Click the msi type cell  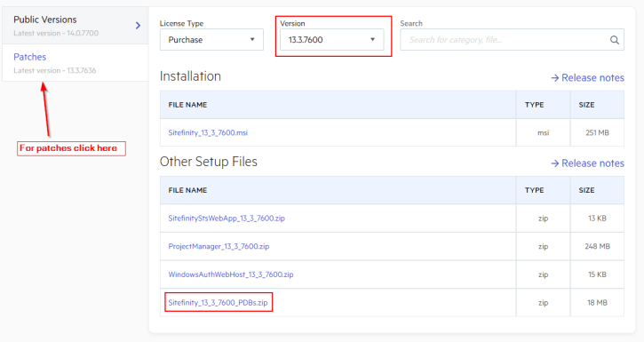pos(543,132)
